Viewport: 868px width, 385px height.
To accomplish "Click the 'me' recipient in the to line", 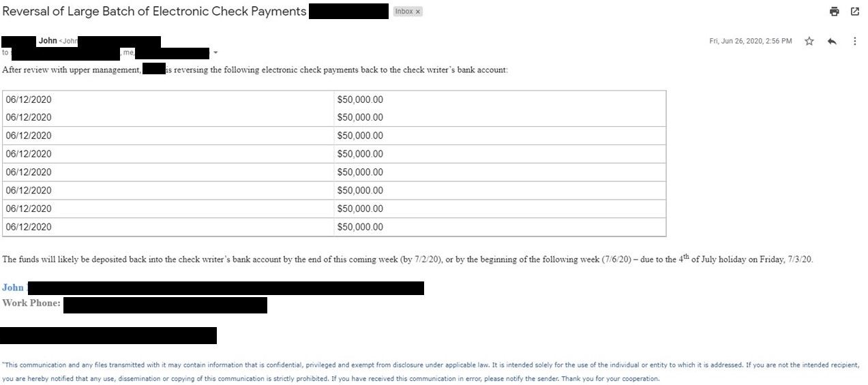I will [x=128, y=52].
